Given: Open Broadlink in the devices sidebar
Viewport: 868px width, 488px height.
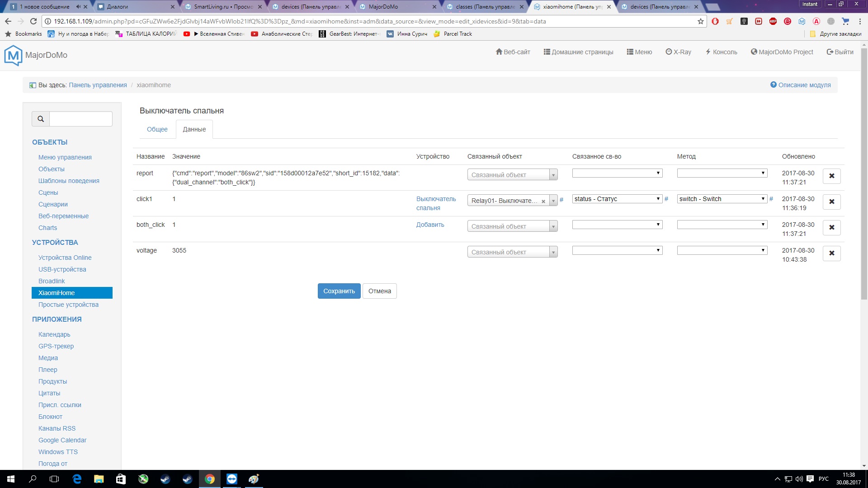Looking at the screenshot, I should pyautogui.click(x=52, y=281).
